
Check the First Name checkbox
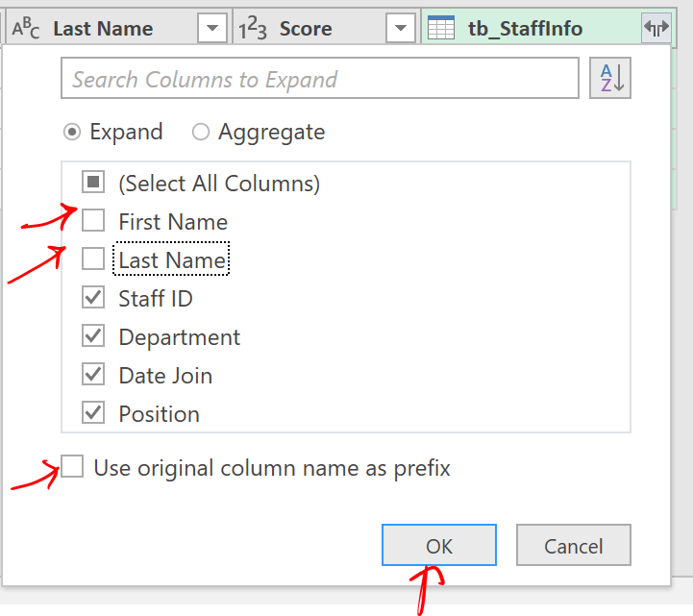[93, 222]
